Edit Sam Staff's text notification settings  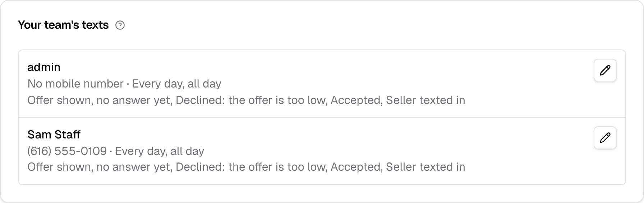[605, 138]
